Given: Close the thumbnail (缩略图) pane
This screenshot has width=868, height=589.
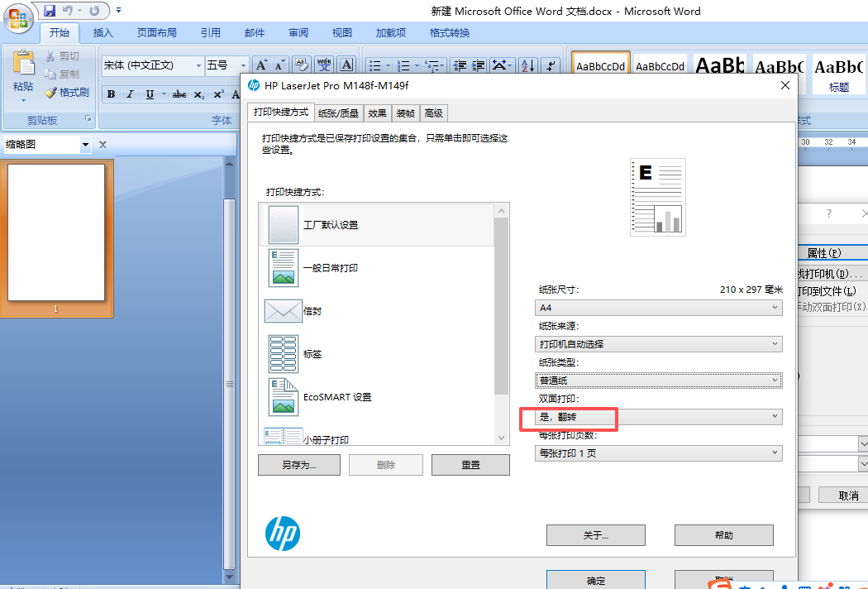Looking at the screenshot, I should point(103,145).
